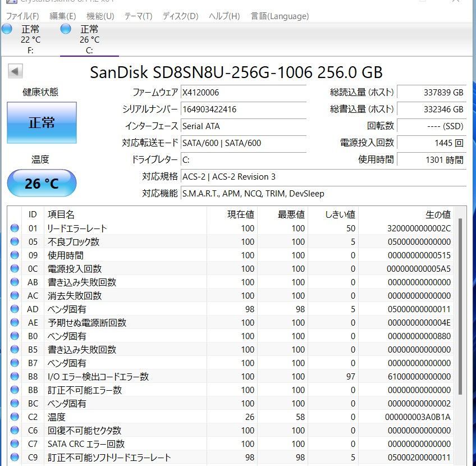This screenshot has height=466, width=476.
Task: Click the 現在値 column header
Action: click(x=232, y=214)
